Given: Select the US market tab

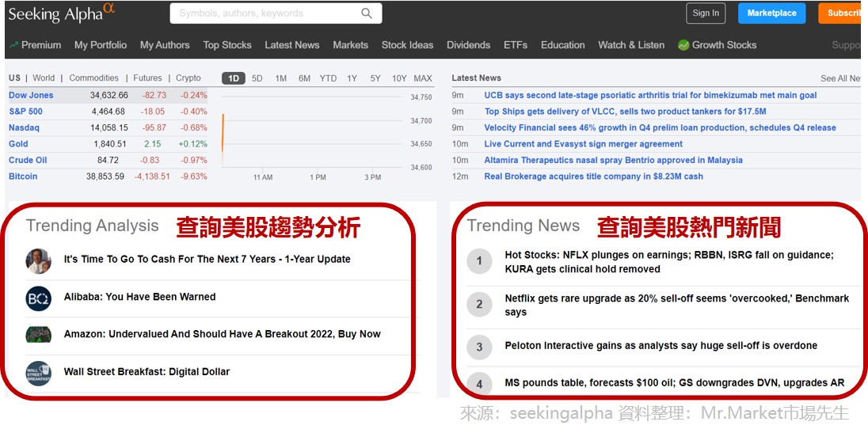Looking at the screenshot, I should coord(14,78).
